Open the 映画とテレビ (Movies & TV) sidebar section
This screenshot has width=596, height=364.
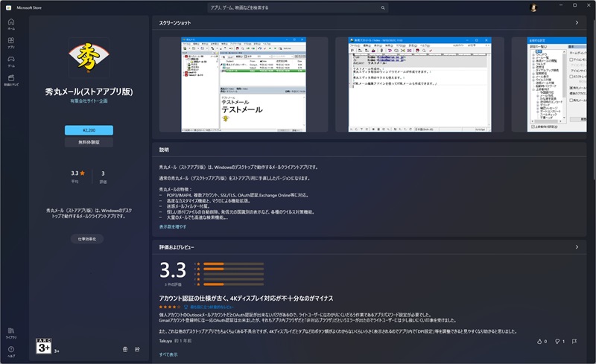click(11, 80)
